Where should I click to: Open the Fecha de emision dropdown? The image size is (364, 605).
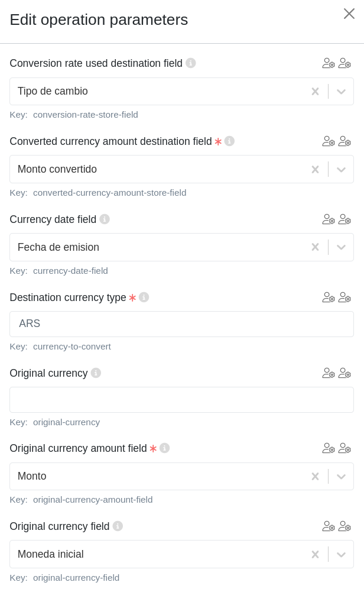[341, 247]
